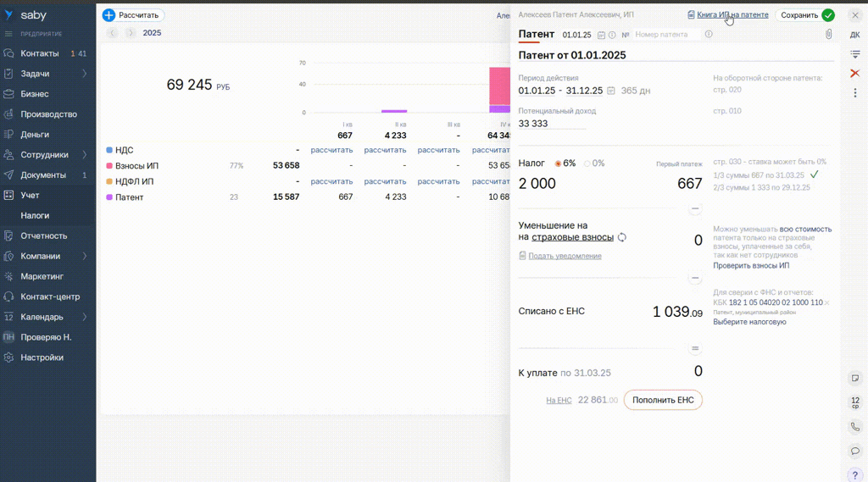Click the green checkmark beside Сохранить
This screenshot has height=482, width=868.
click(828, 15)
